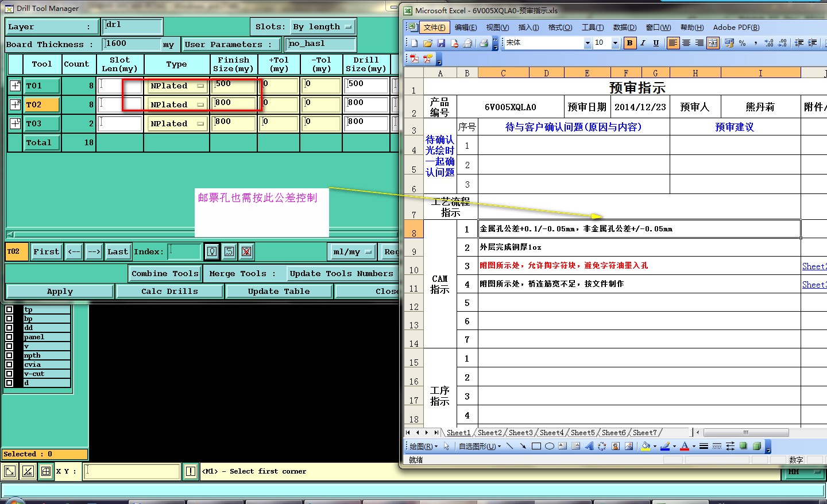
Task: Click the First navigation button
Action: pyautogui.click(x=46, y=251)
